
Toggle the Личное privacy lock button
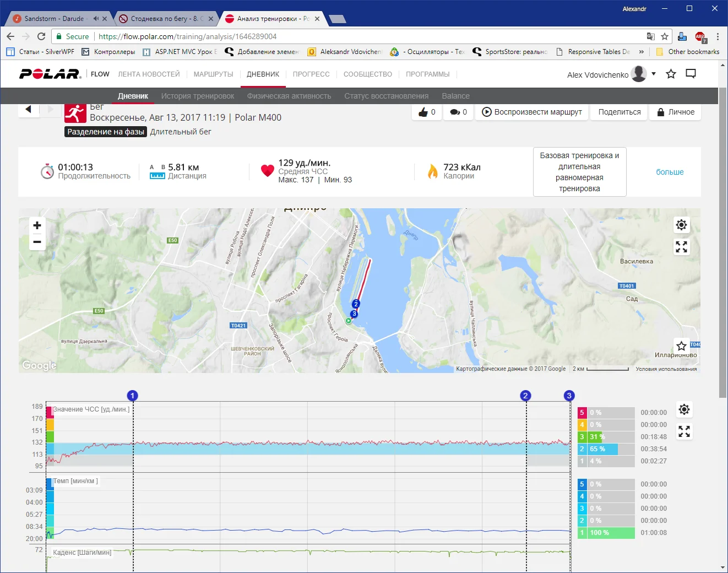[676, 112]
